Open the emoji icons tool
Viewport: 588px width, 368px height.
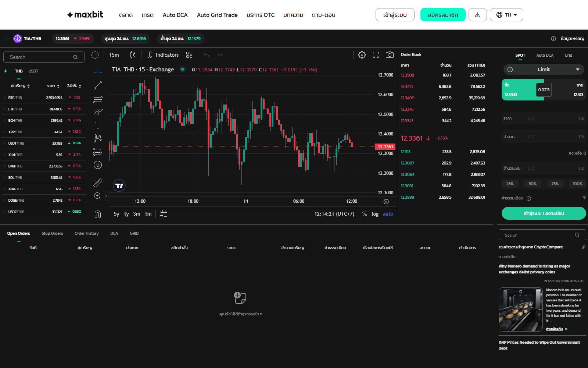[98, 165]
